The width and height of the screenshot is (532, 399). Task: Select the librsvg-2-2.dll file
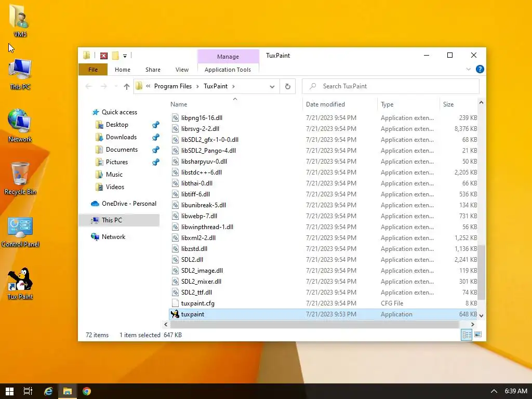click(x=323, y=129)
